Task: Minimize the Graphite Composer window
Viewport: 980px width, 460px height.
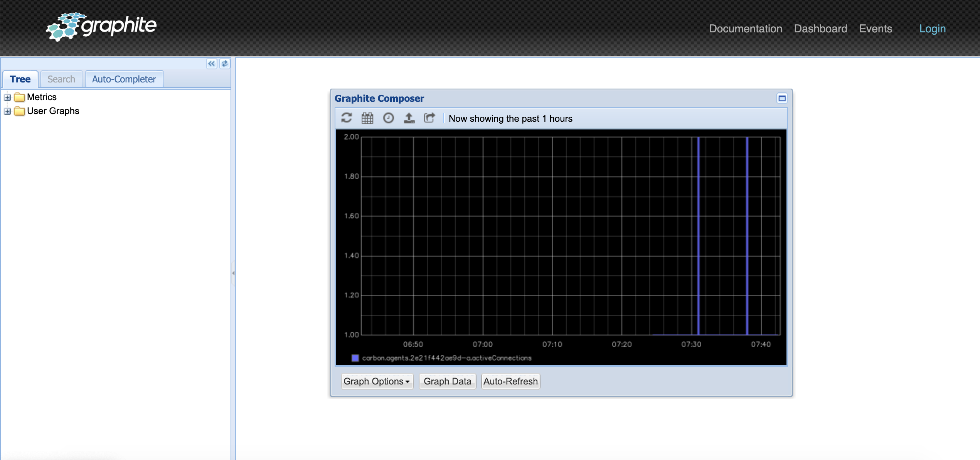Action: (782, 98)
